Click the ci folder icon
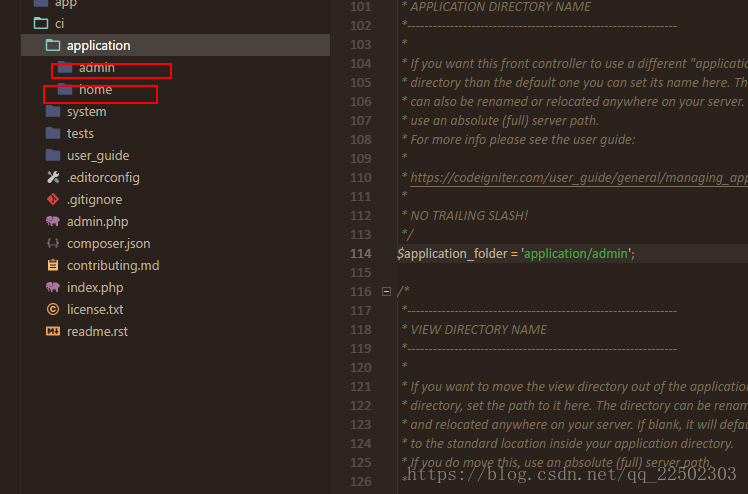 pos(41,23)
